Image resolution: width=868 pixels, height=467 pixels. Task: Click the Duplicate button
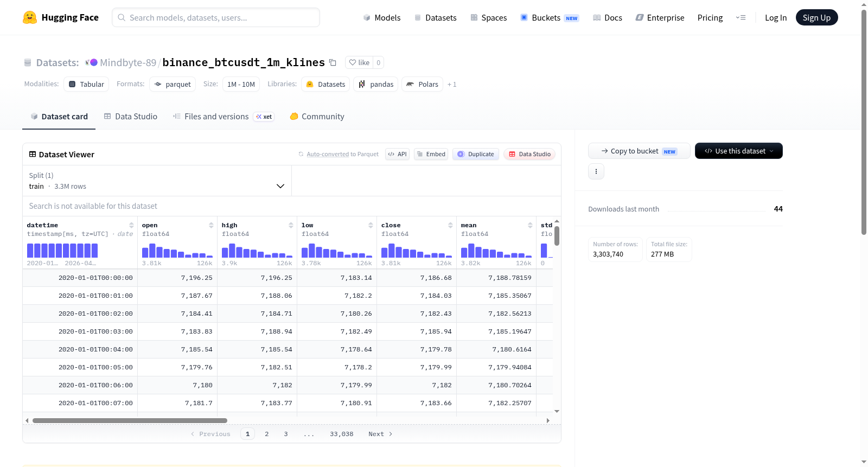tap(476, 154)
